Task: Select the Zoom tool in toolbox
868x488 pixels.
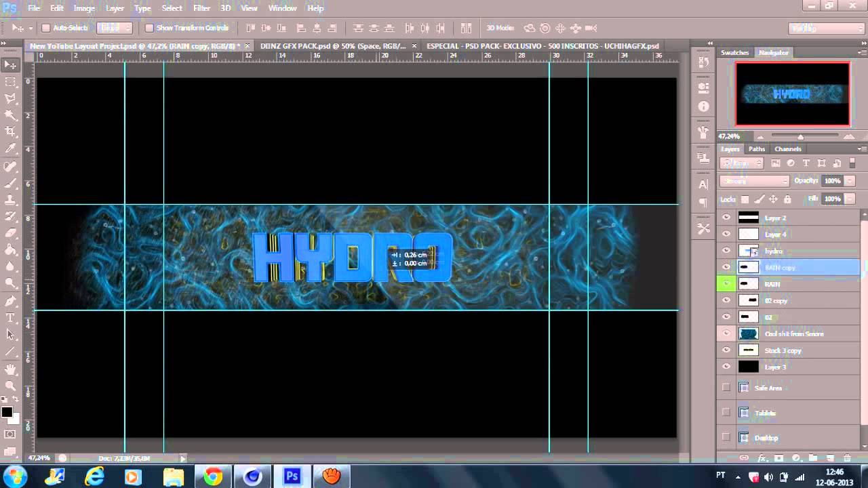Action: coord(10,386)
